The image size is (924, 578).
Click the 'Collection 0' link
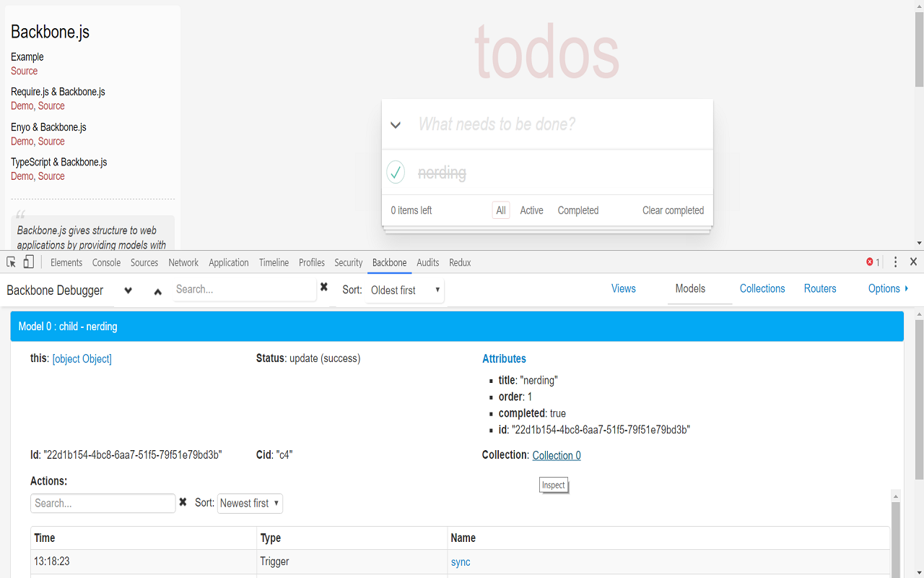pyautogui.click(x=557, y=455)
